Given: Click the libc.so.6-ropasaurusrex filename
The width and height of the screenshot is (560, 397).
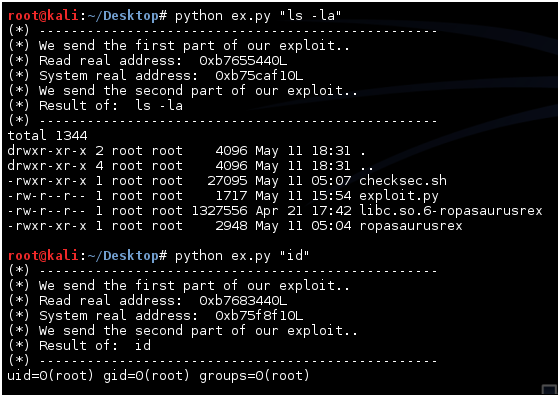Looking at the screenshot, I should [451, 211].
